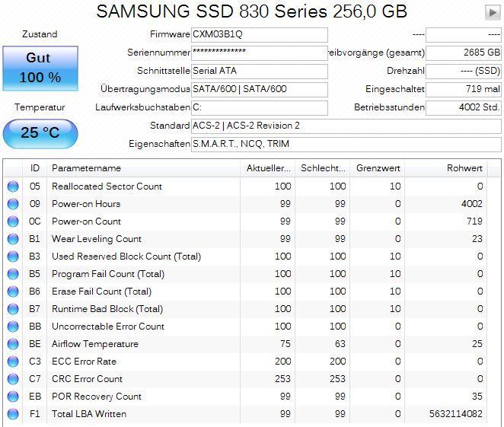This screenshot has height=427, width=504.
Task: Click status orb beside Power-on Hours
Action: click(13, 204)
